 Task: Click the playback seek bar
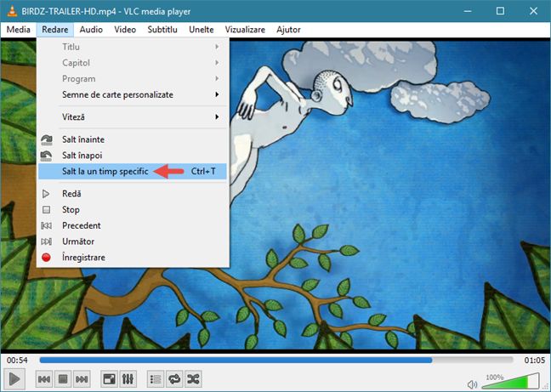pyautogui.click(x=276, y=360)
